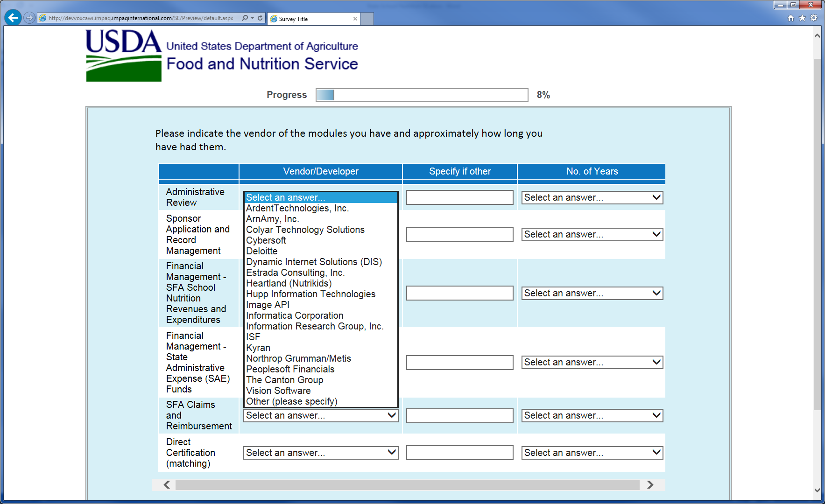Open the Favorites star icon

802,18
